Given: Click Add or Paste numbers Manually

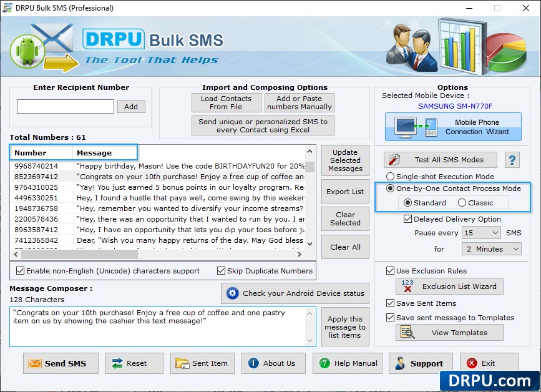Looking at the screenshot, I should tap(299, 102).
